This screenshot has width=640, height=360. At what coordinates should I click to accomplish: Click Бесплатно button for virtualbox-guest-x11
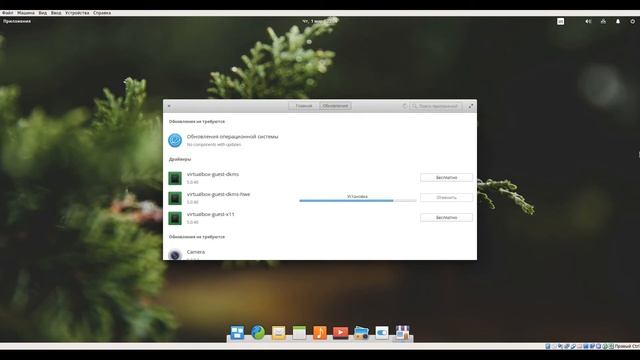446,218
